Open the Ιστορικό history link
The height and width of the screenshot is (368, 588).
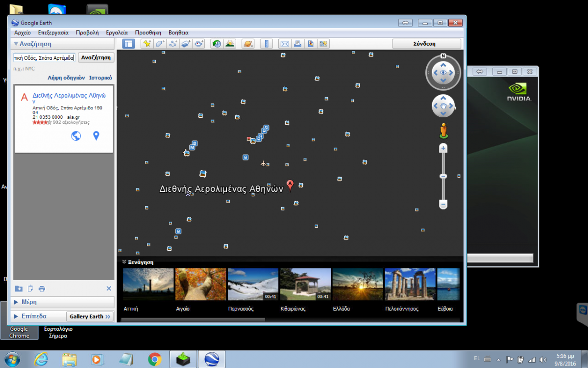coord(100,78)
